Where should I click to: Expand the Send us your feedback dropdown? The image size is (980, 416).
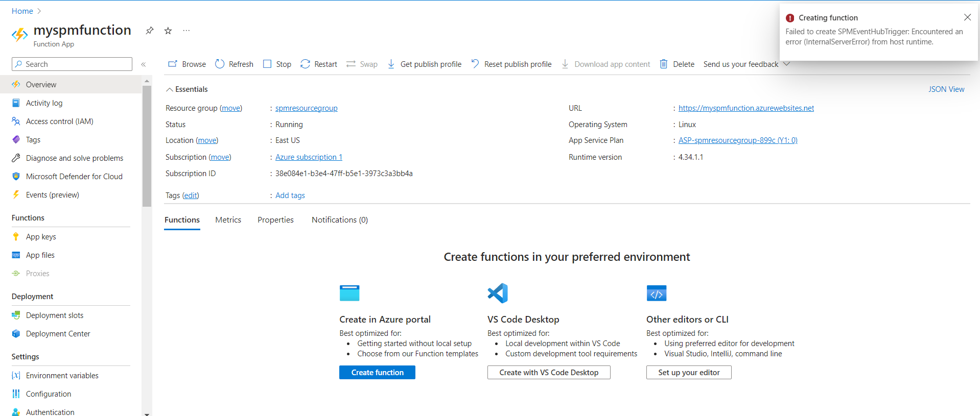click(x=787, y=64)
